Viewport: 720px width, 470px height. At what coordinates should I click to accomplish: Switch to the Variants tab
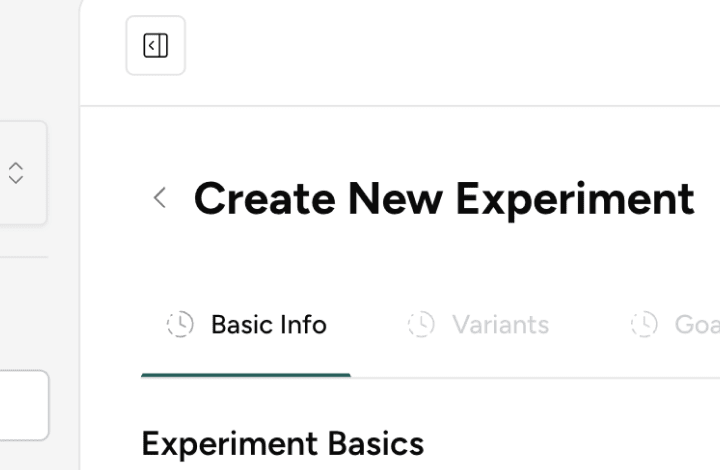tap(478, 325)
